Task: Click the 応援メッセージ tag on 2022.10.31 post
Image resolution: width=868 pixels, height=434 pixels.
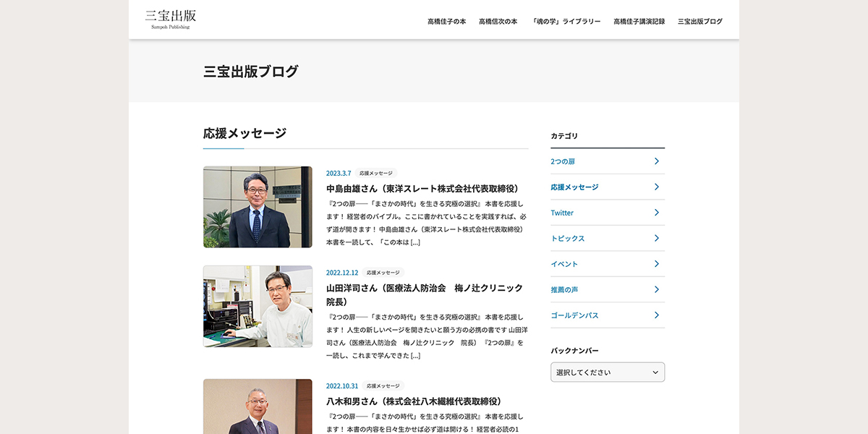Action: click(383, 386)
